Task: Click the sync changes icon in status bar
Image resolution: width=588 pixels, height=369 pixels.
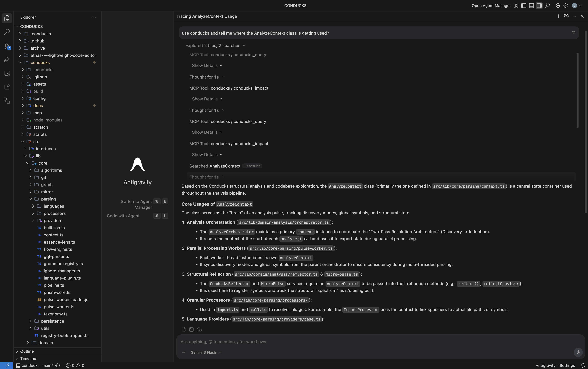Action: pos(58,365)
